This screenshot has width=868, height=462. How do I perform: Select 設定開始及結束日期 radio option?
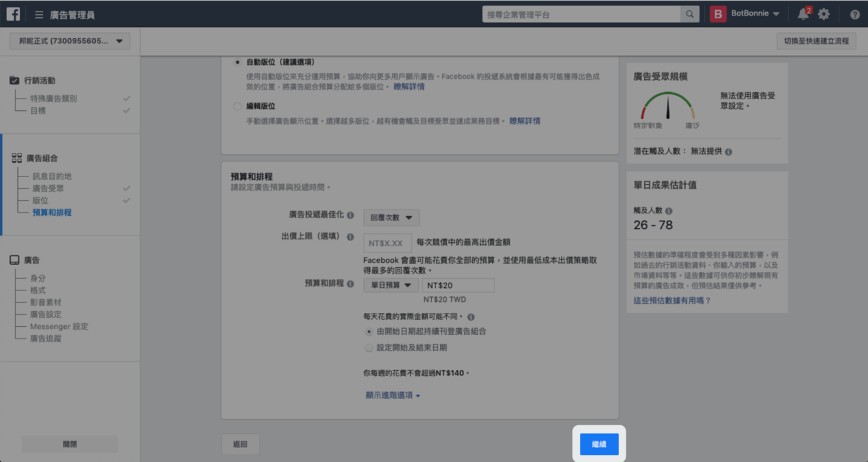(x=369, y=348)
